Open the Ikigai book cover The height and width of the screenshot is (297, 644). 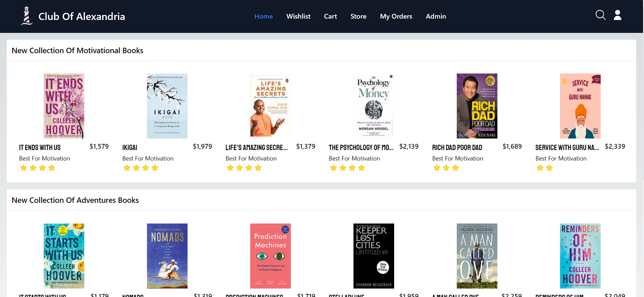point(167,106)
